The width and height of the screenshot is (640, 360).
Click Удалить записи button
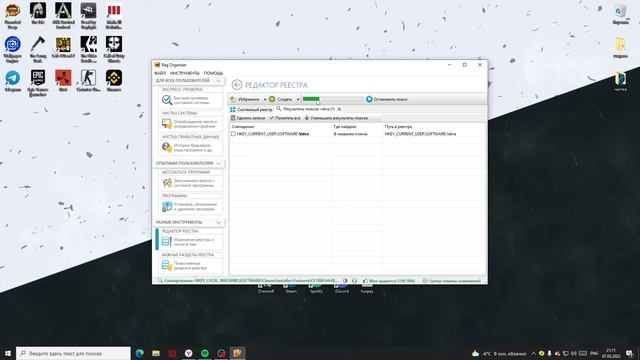(x=248, y=118)
